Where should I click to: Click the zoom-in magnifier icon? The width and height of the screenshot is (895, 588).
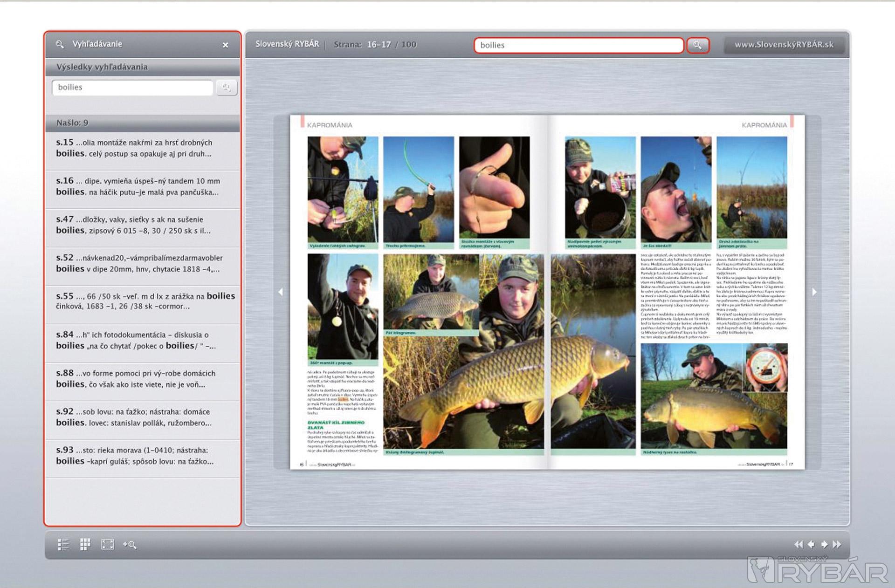(130, 544)
